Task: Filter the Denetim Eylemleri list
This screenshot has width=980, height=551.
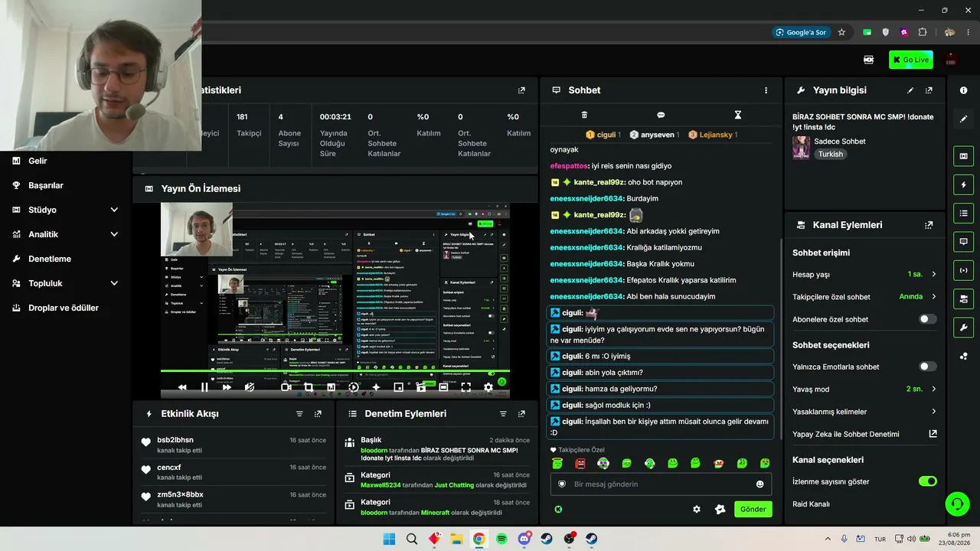Action: (503, 414)
